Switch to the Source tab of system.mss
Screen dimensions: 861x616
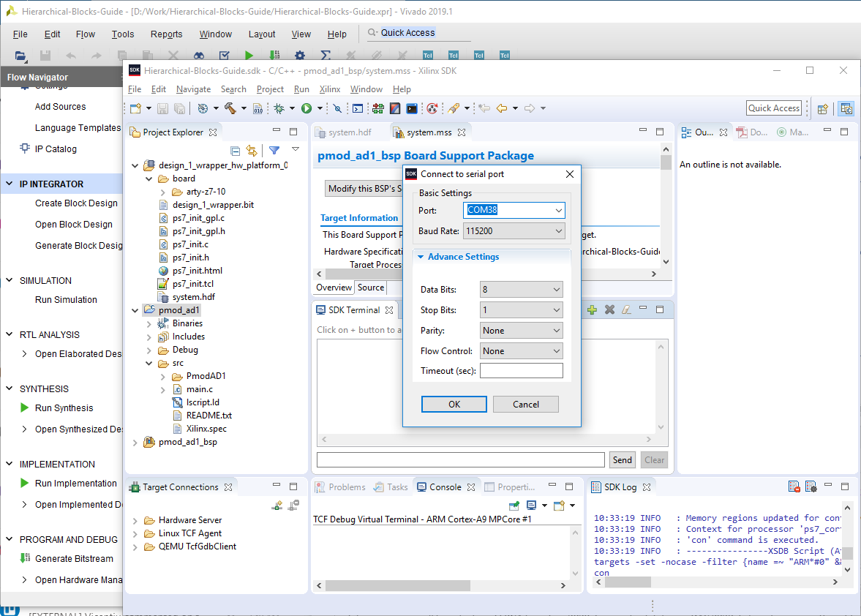click(x=371, y=287)
